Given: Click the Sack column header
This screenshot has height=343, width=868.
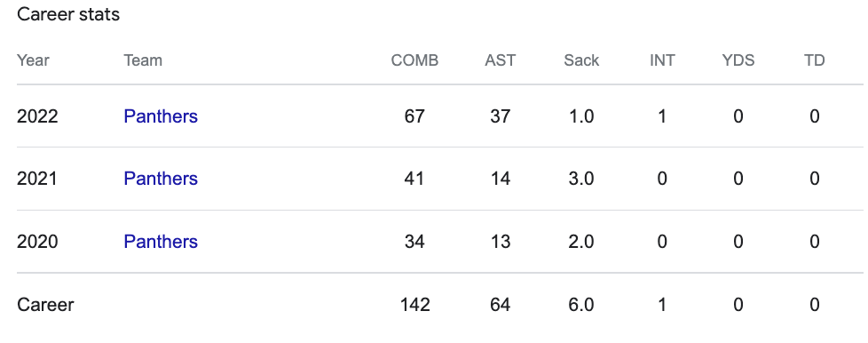Looking at the screenshot, I should click(x=581, y=60).
